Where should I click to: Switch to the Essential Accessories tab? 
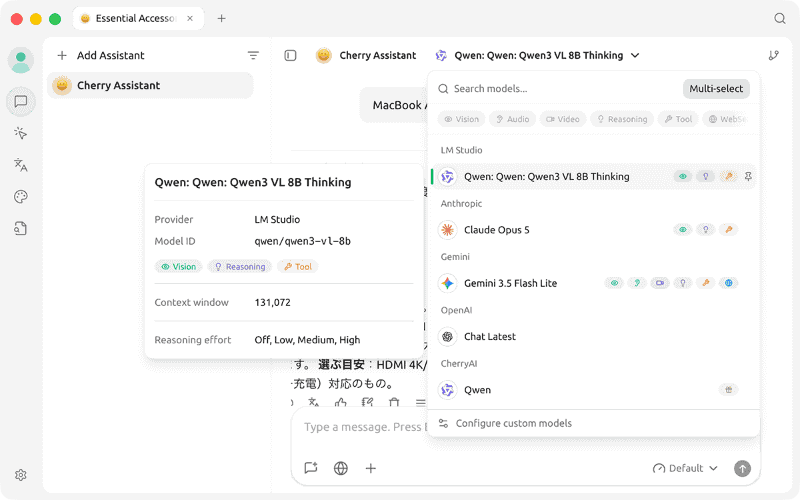click(x=138, y=18)
